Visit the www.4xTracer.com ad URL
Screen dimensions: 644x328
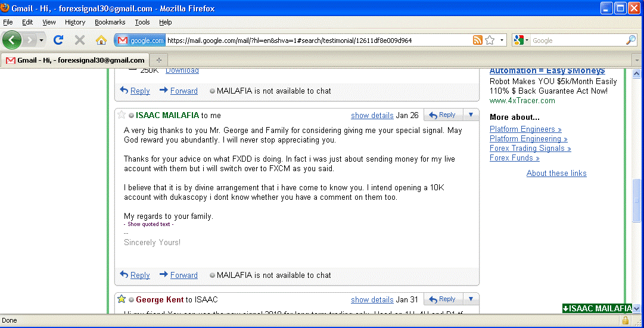(522, 101)
